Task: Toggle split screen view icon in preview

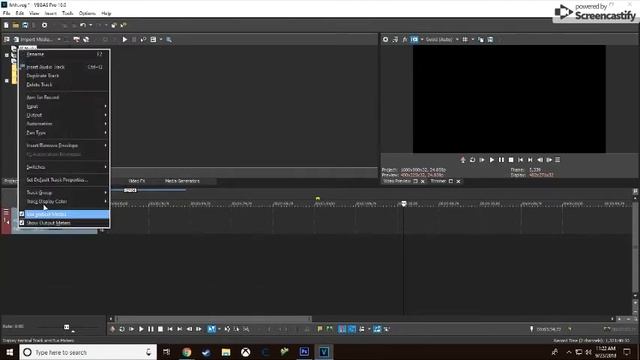Action: pyautogui.click(x=414, y=40)
